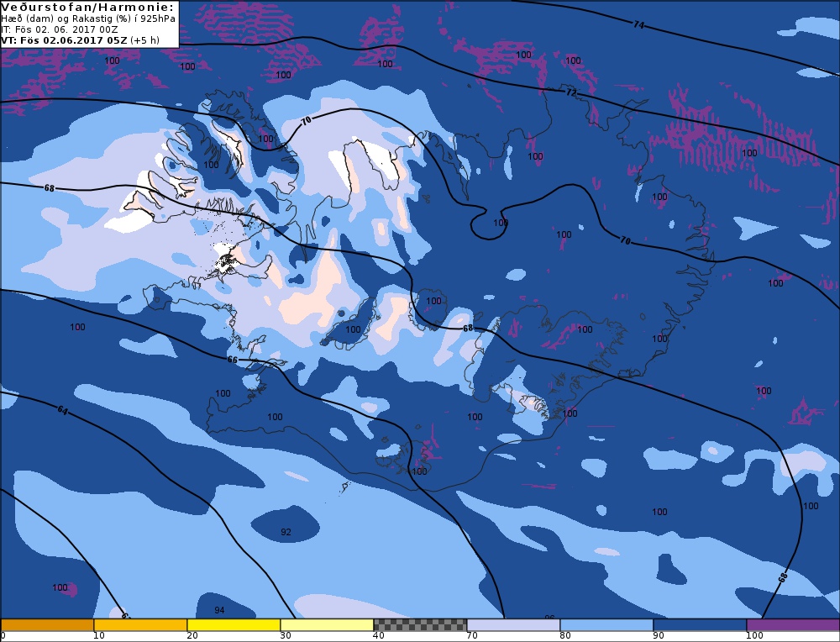Viewport: 840px width, 642px height.
Task: Click the '64' contour label
Action: (63, 411)
